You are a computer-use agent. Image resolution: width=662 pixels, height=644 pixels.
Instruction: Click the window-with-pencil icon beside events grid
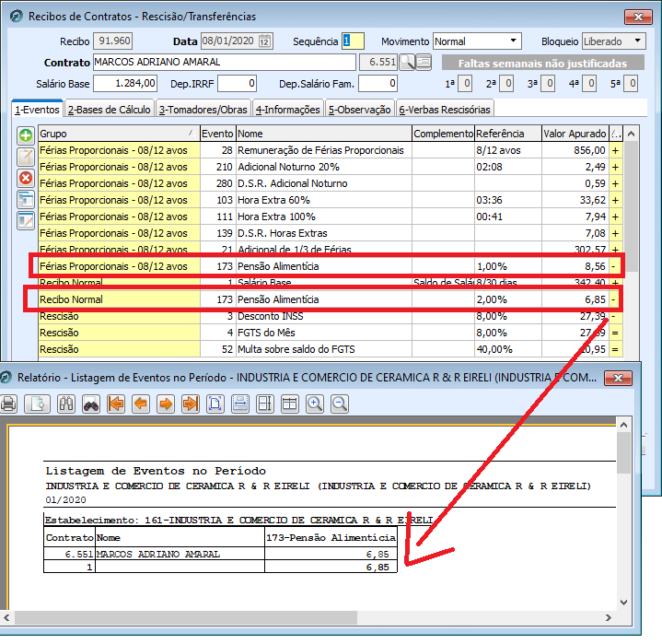[x=26, y=220]
